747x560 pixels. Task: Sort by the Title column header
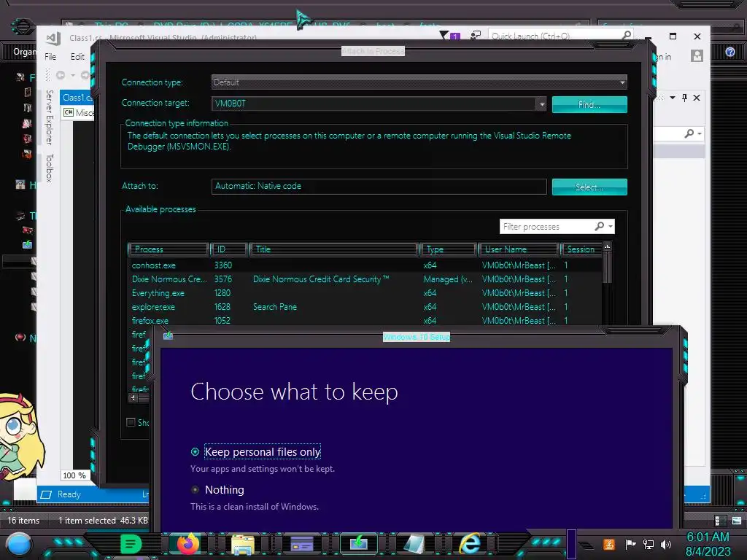[x=333, y=249]
